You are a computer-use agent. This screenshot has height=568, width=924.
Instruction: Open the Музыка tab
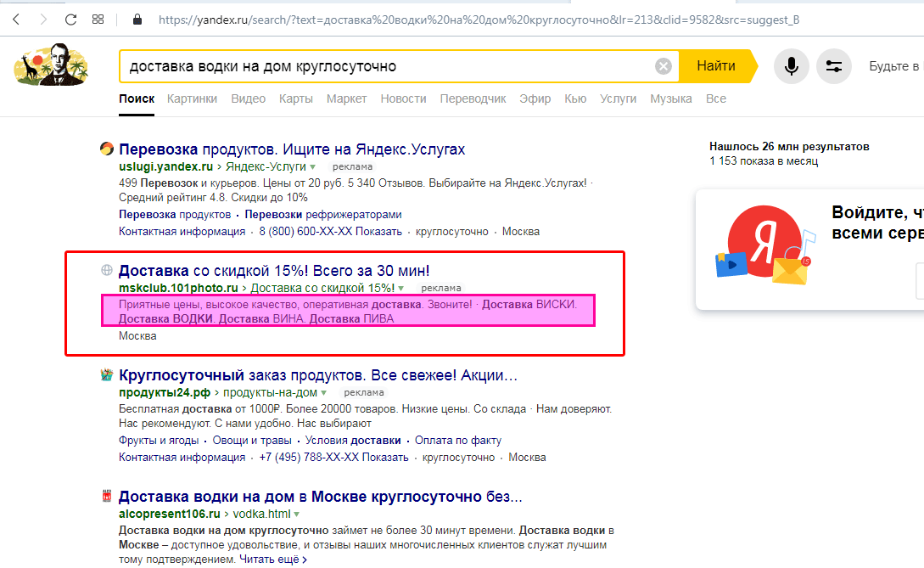(x=670, y=98)
